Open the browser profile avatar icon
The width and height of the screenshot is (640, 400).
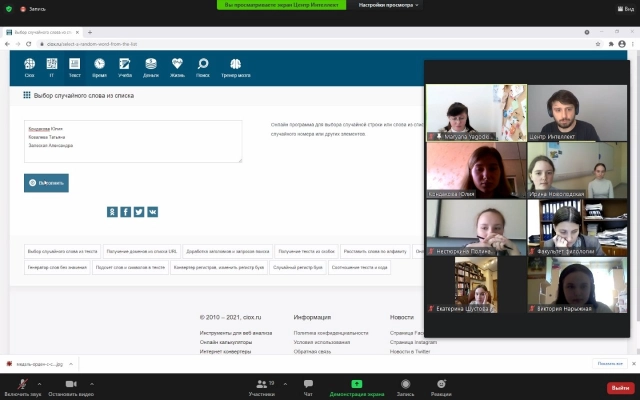coord(622,44)
